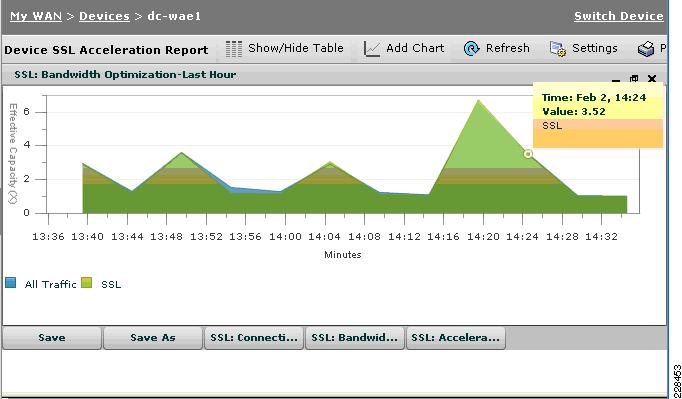682x399 pixels.
Task: Follow the My WAN breadcrumb link
Action: pos(36,16)
